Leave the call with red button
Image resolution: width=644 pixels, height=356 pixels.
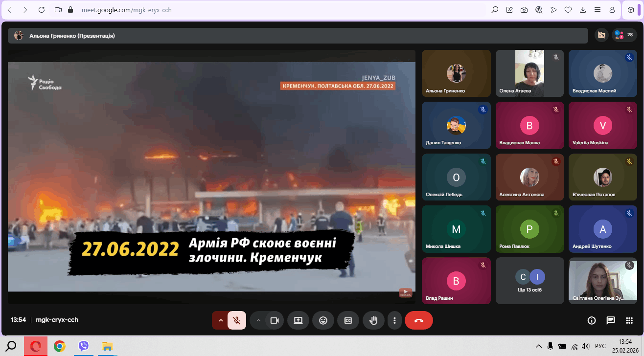coord(418,320)
